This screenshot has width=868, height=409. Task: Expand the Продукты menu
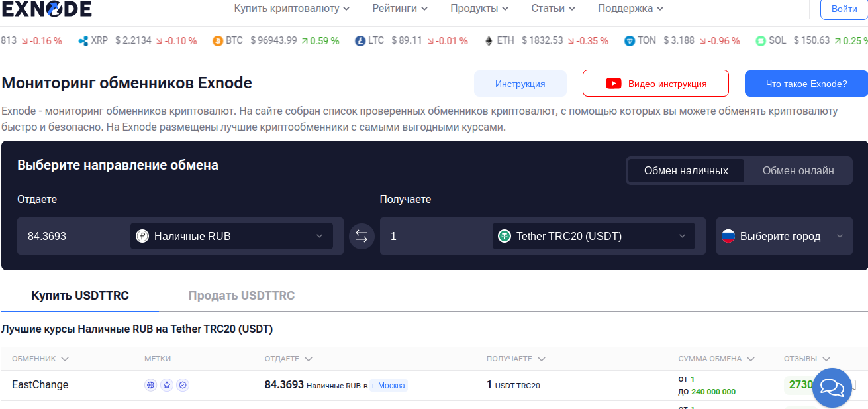(479, 9)
